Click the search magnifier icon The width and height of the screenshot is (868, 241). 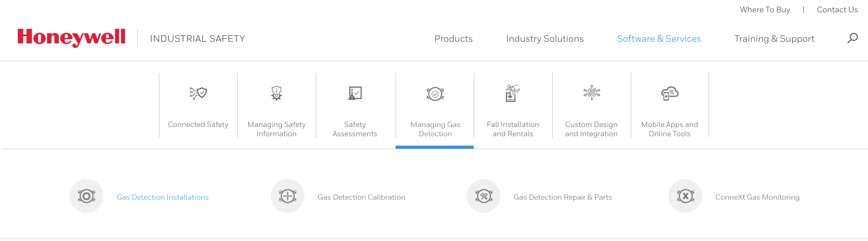coord(852,38)
